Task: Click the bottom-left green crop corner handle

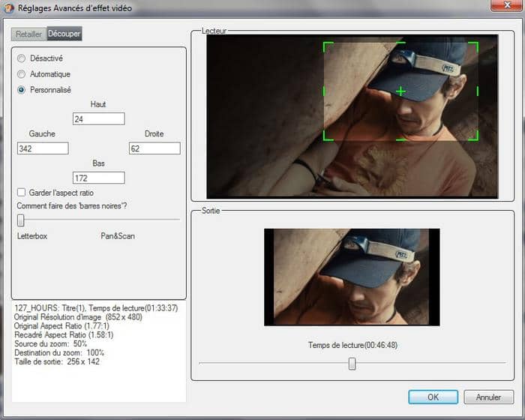Action: click(328, 136)
